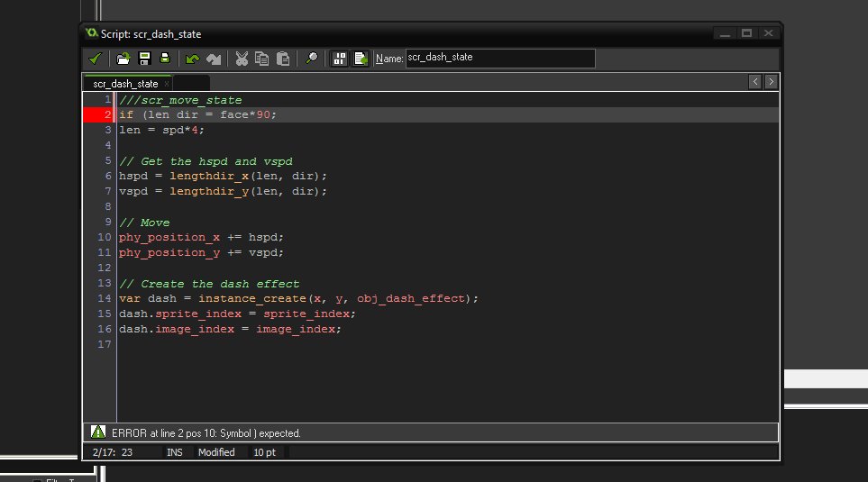The height and width of the screenshot is (482, 868).
Task: Load script from file via folder icon
Action: 123,58
